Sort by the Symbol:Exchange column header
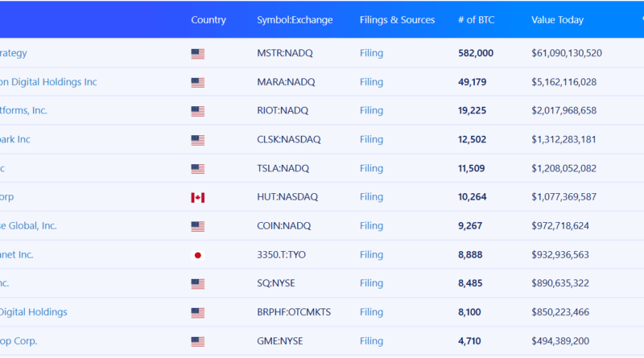644x358 pixels. point(295,19)
